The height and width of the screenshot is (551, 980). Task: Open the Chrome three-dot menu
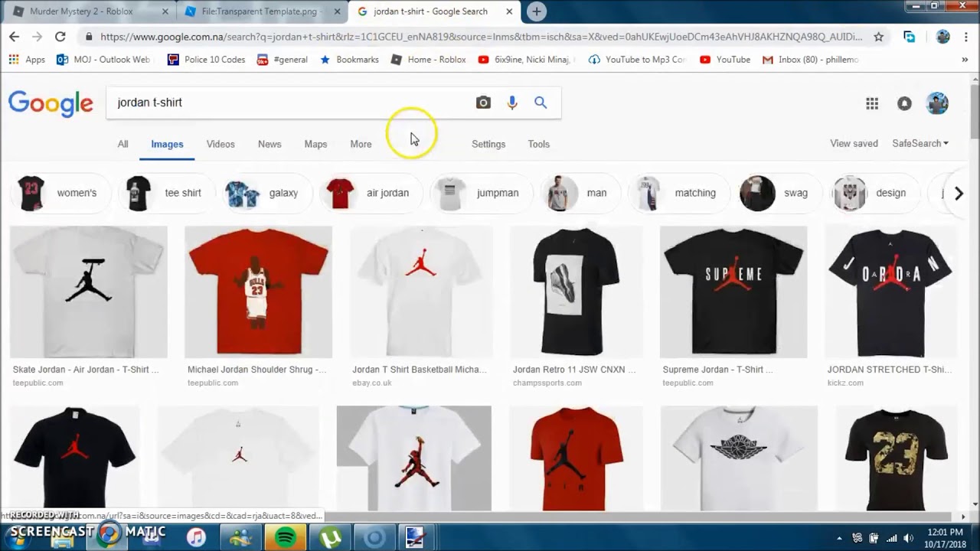tap(967, 37)
